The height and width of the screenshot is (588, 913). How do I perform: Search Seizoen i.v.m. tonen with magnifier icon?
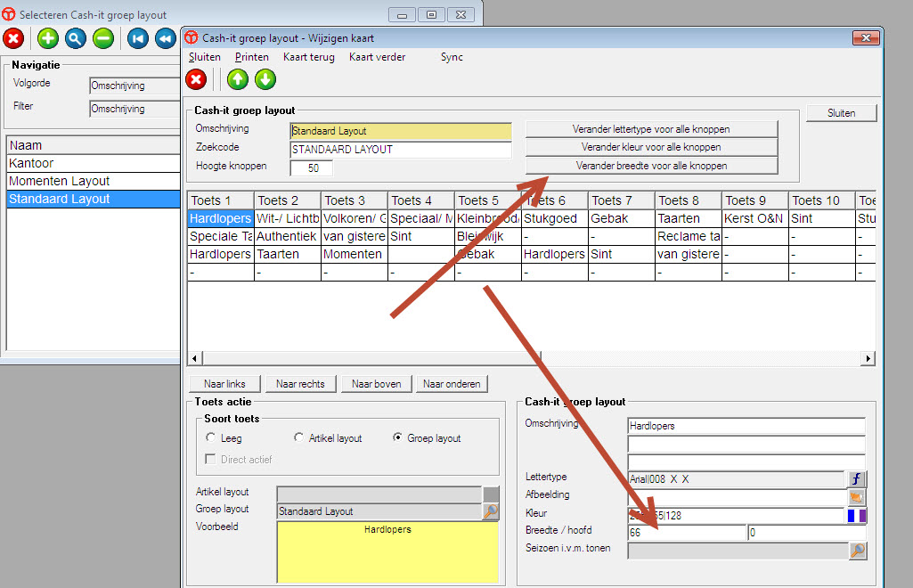click(x=858, y=551)
